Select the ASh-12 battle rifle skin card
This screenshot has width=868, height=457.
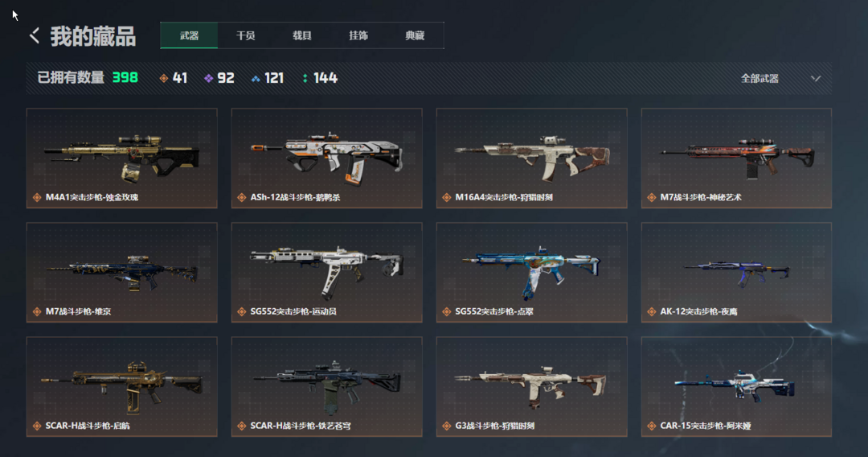(326, 159)
